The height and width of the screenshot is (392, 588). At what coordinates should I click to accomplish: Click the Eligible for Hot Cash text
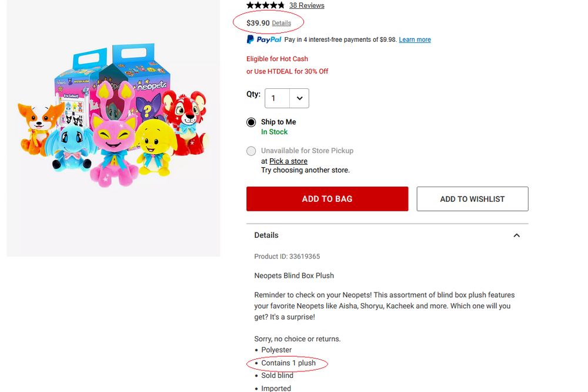tap(277, 59)
